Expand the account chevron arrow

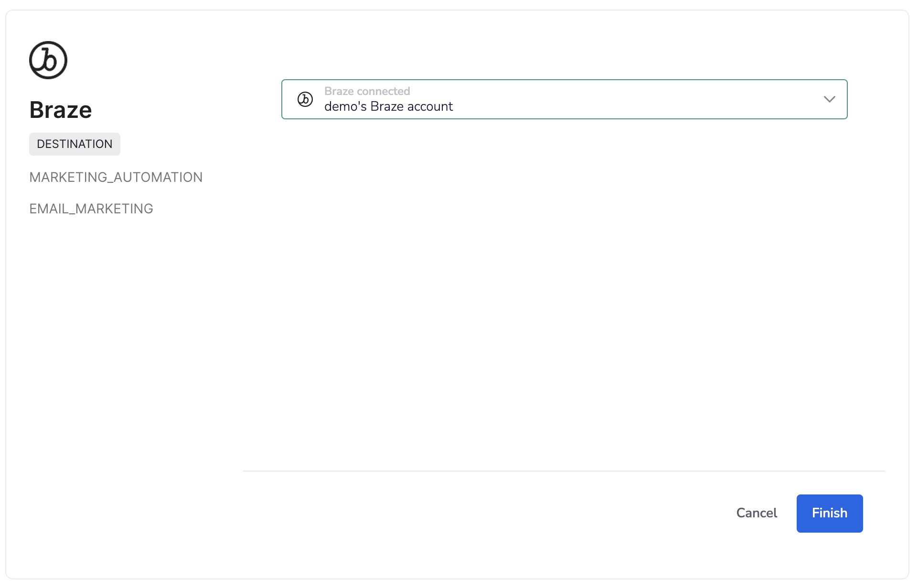pyautogui.click(x=829, y=99)
